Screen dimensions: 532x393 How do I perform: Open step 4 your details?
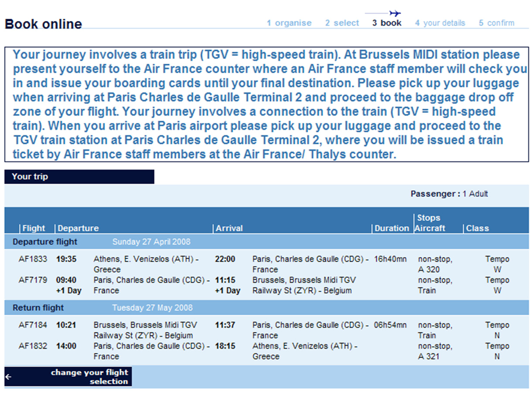440,23
